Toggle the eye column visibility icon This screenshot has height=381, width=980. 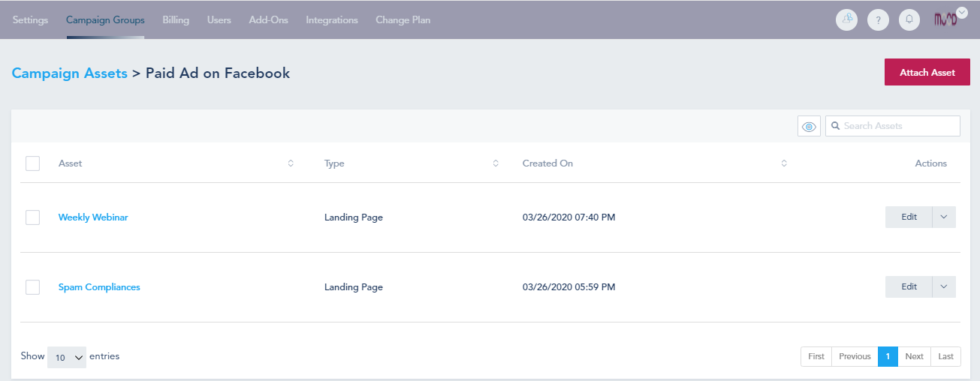[809, 126]
